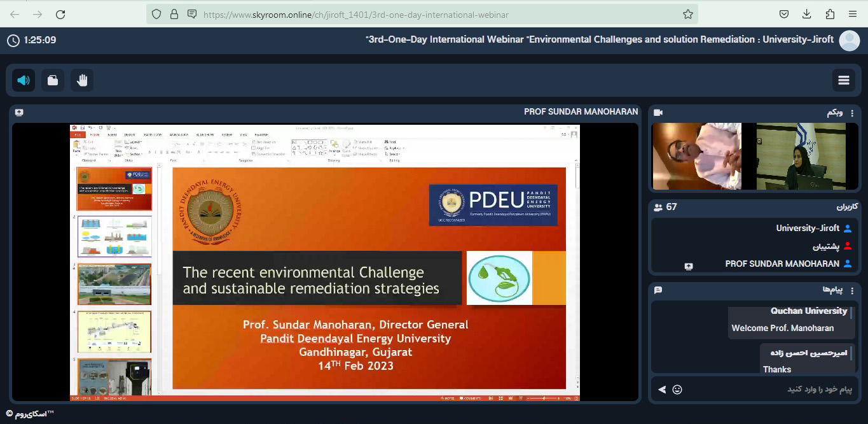The width and height of the screenshot is (868, 424).
Task: Click Find in PowerPoint Editing group
Action: (390, 142)
